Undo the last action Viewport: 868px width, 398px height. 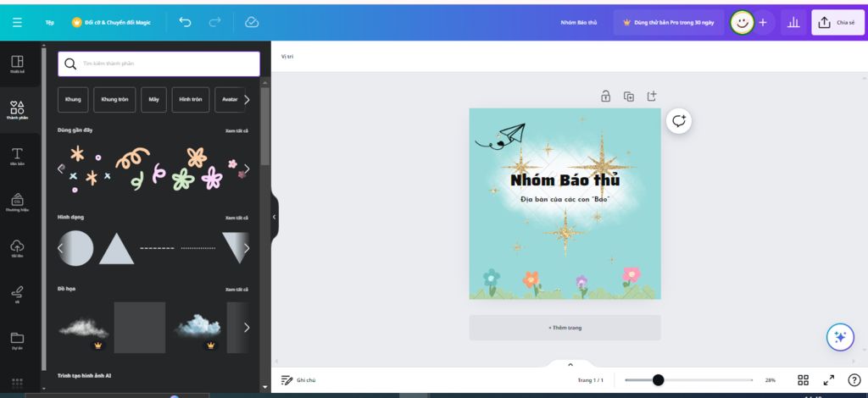[185, 22]
